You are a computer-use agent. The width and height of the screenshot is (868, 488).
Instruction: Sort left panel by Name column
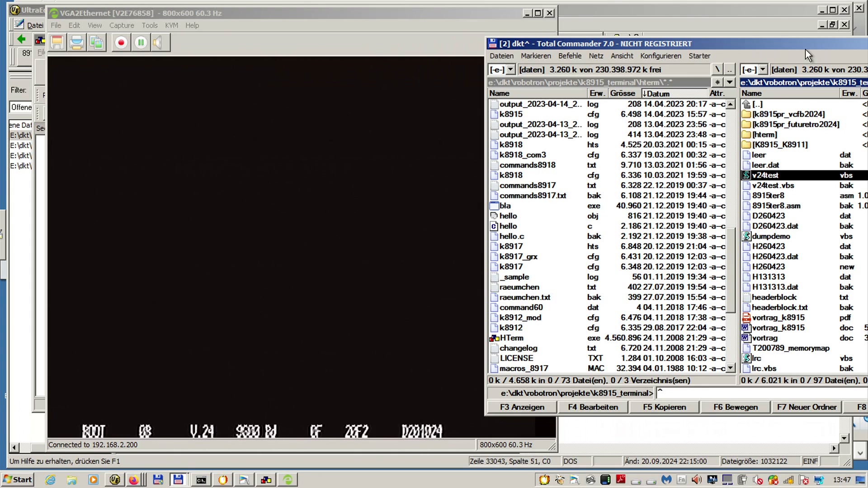[538, 94]
